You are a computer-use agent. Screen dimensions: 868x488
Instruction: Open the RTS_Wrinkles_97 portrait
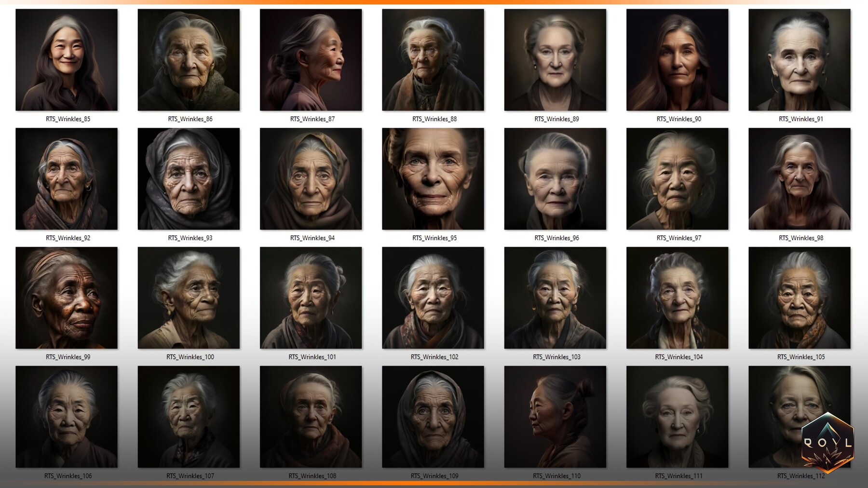(x=677, y=178)
